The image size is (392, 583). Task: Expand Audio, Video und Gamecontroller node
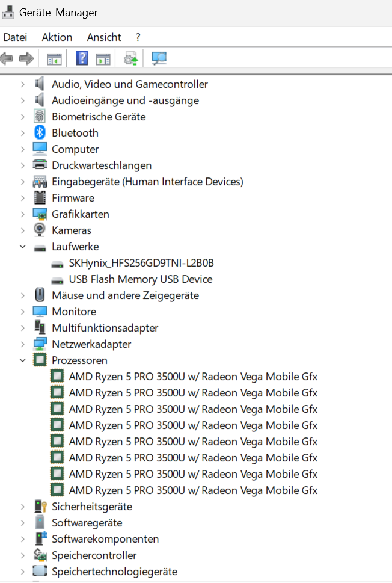tap(23, 84)
